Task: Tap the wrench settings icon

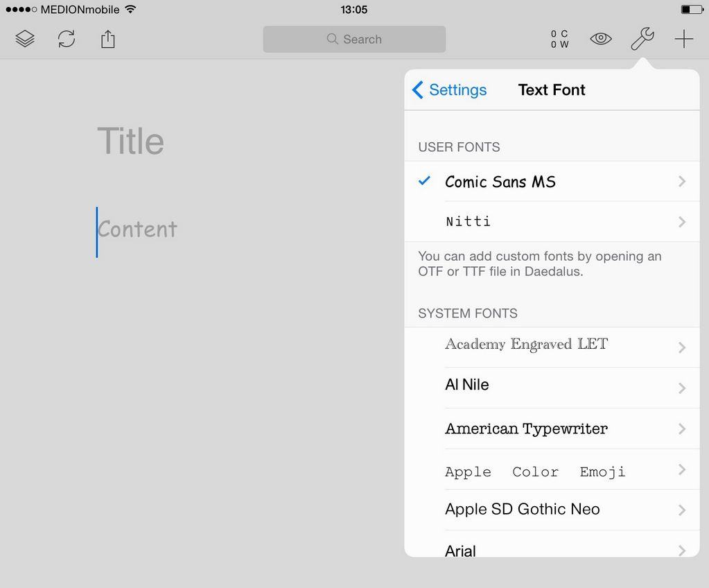Action: pyautogui.click(x=642, y=39)
